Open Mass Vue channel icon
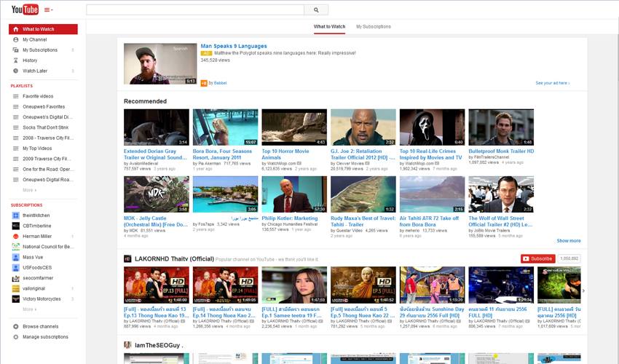 coord(16,258)
